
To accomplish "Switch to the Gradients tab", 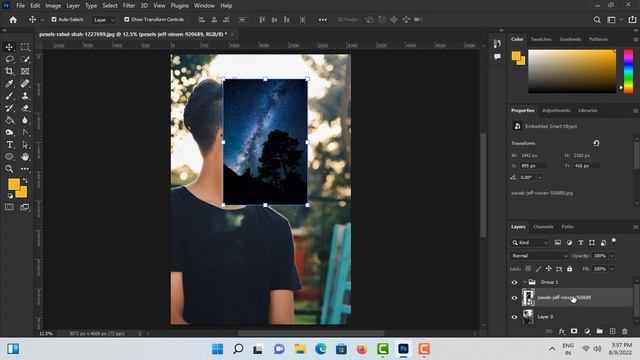I will click(570, 39).
